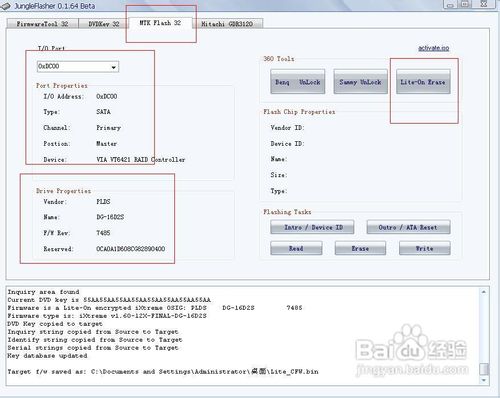500x398 pixels.
Task: Click the Outro / ATA Reset button
Action: click(408, 227)
